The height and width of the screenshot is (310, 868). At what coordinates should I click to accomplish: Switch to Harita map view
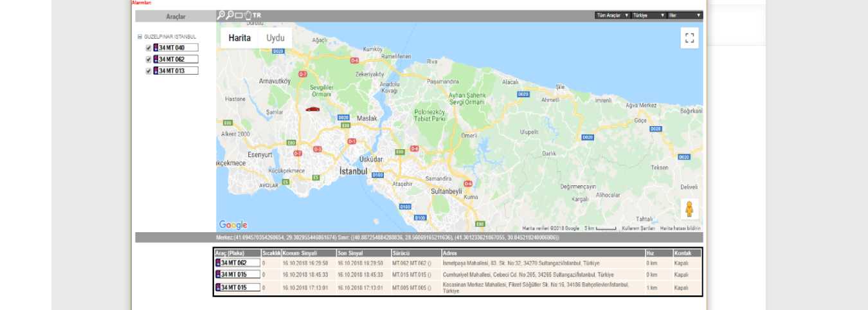pyautogui.click(x=240, y=38)
